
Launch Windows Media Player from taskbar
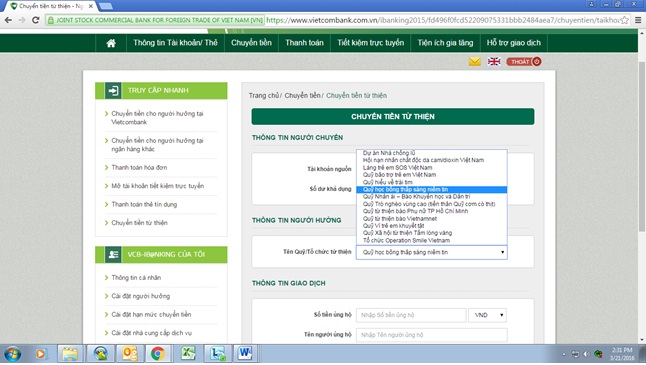pyautogui.click(x=40, y=354)
